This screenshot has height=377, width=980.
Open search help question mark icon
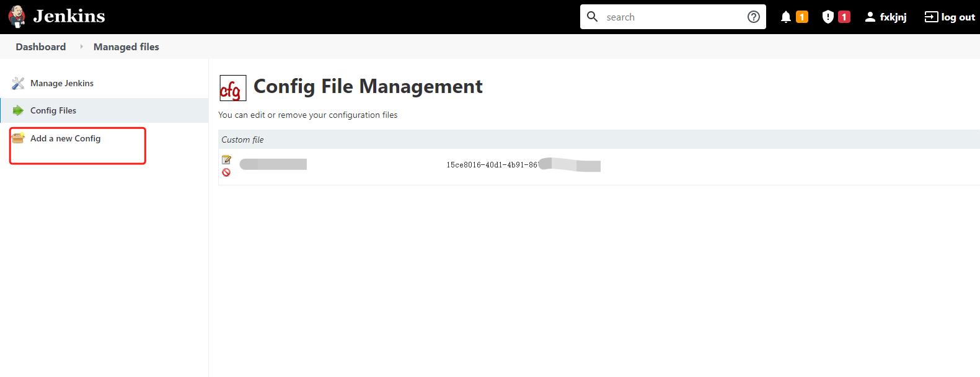pyautogui.click(x=754, y=17)
